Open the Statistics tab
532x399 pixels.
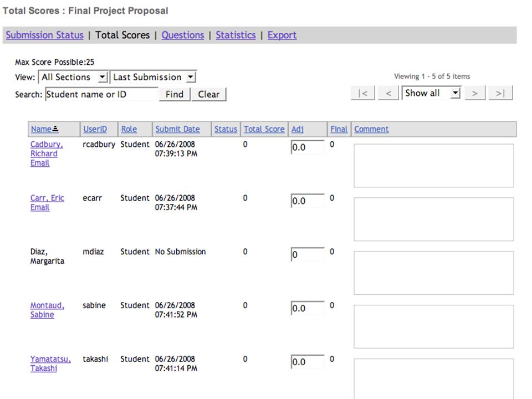[x=236, y=35]
